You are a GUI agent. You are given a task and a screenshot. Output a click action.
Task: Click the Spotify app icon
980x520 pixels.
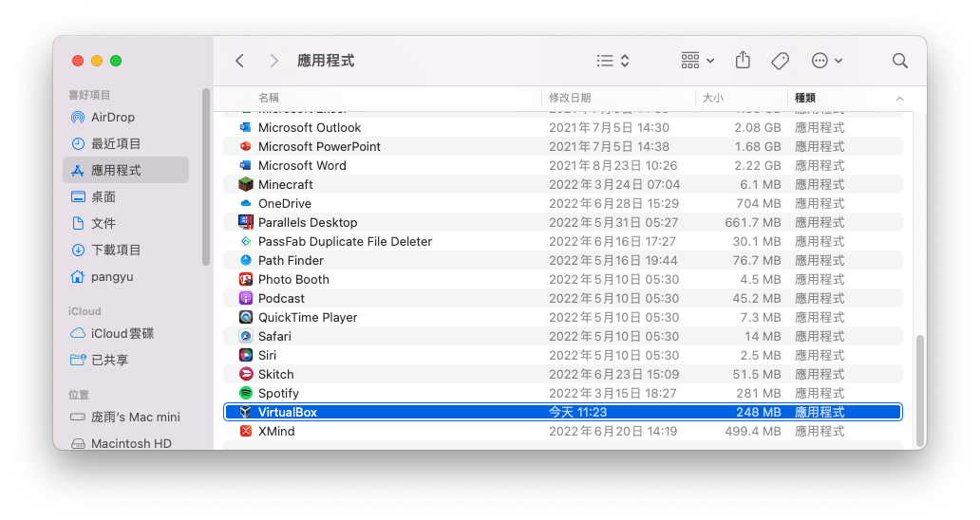tap(246, 393)
